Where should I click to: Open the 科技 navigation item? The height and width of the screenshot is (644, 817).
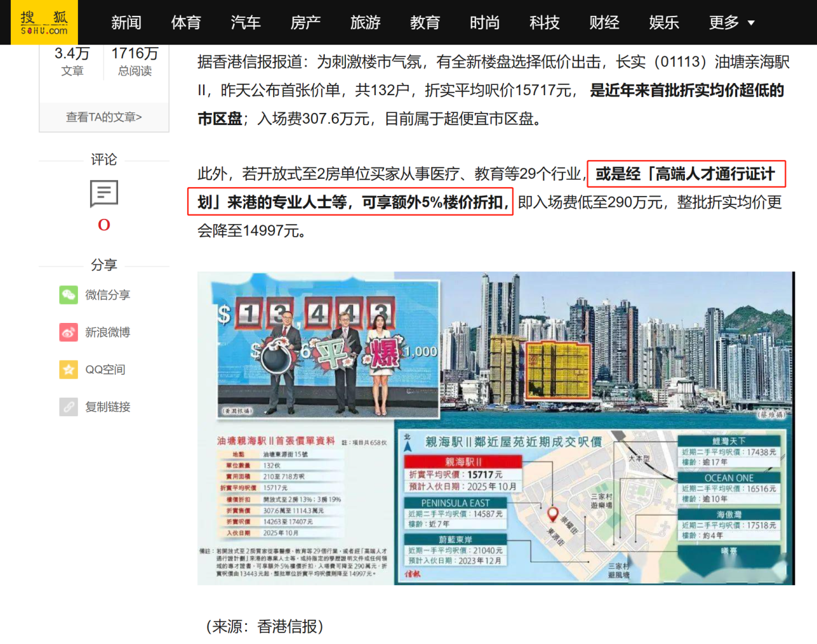tap(544, 23)
